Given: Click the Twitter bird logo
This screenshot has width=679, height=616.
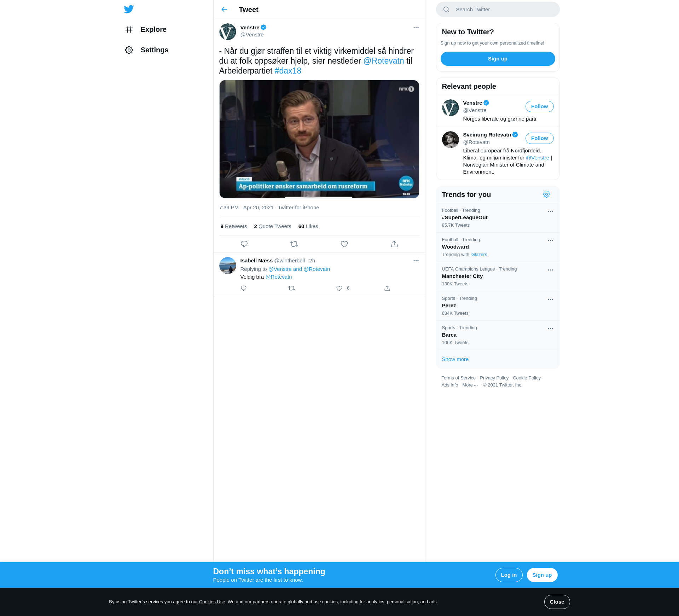Looking at the screenshot, I should click(x=129, y=9).
